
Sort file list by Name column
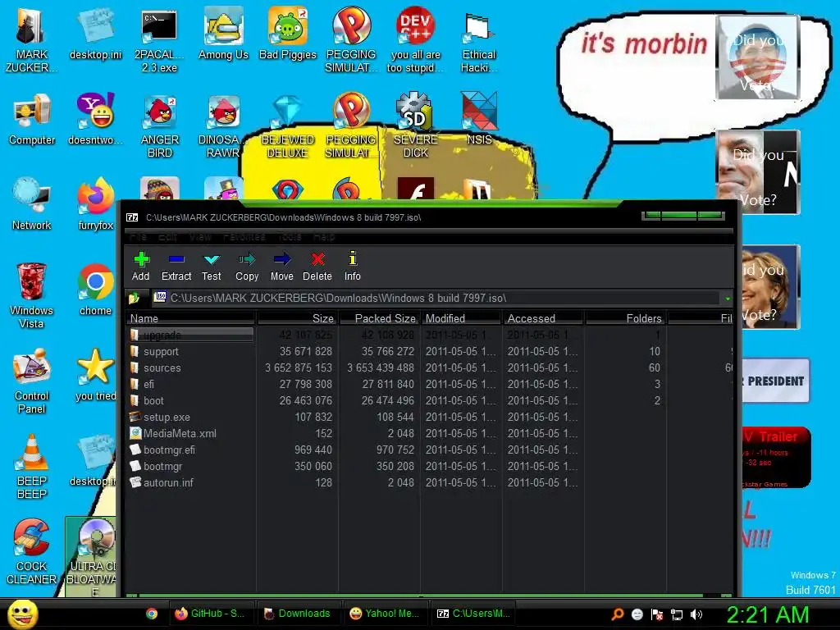[x=191, y=318]
